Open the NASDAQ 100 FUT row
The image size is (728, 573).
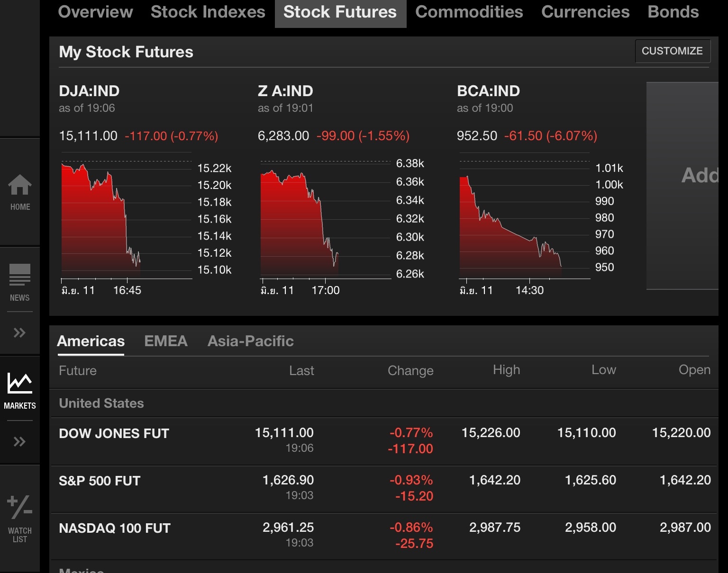(384, 536)
